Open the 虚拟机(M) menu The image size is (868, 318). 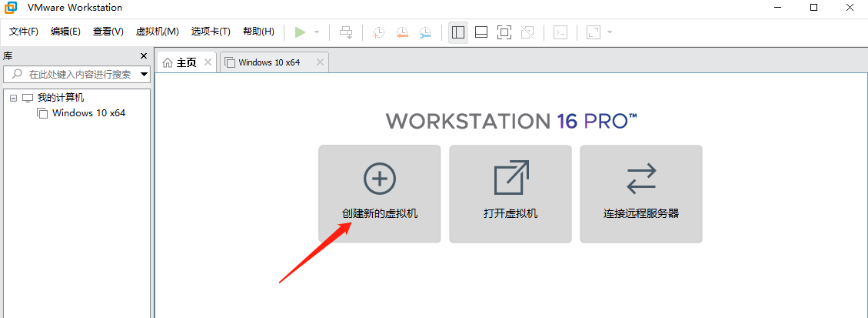[x=157, y=32]
